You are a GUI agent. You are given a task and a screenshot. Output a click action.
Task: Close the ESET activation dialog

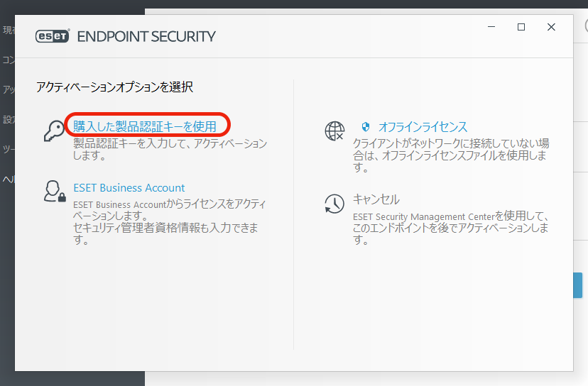[551, 27]
